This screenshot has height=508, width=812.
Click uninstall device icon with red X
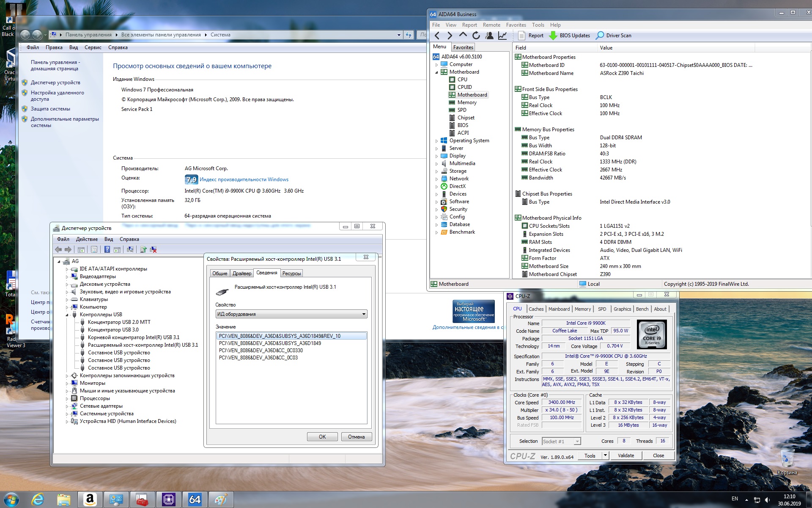[154, 250]
